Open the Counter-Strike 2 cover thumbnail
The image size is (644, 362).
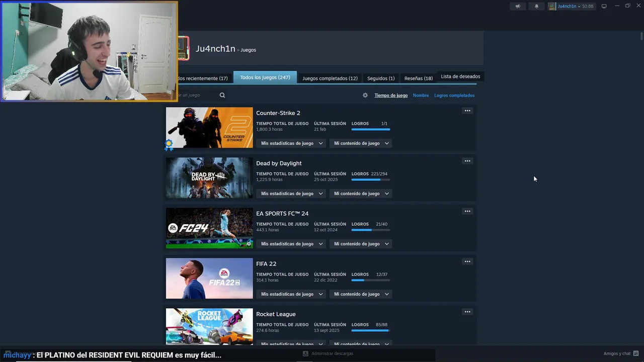coord(209,128)
